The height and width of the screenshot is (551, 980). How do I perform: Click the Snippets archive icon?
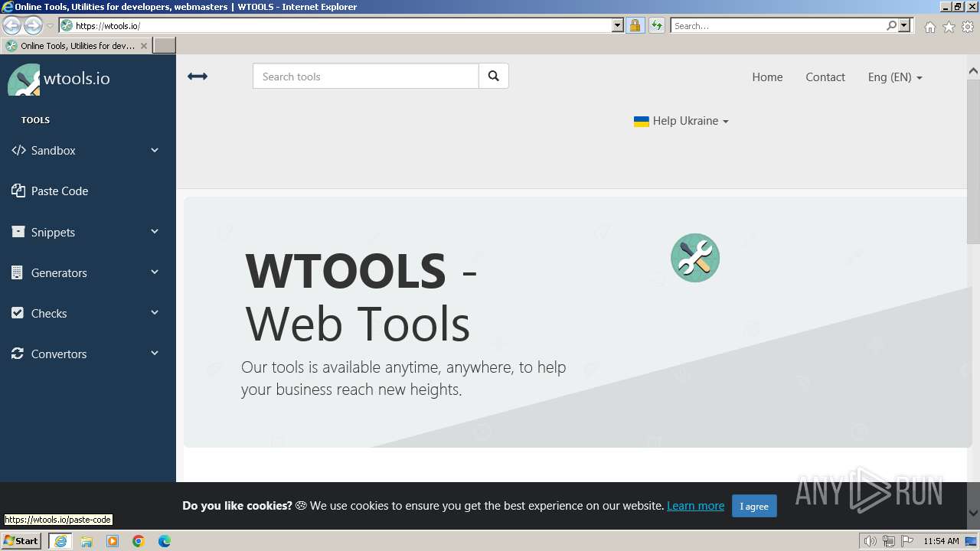tap(18, 232)
